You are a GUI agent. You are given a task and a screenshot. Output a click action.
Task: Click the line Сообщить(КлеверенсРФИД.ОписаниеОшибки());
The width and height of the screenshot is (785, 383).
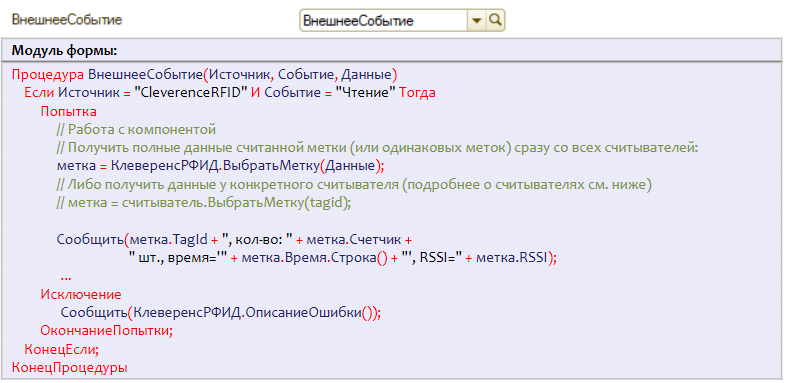(x=221, y=312)
